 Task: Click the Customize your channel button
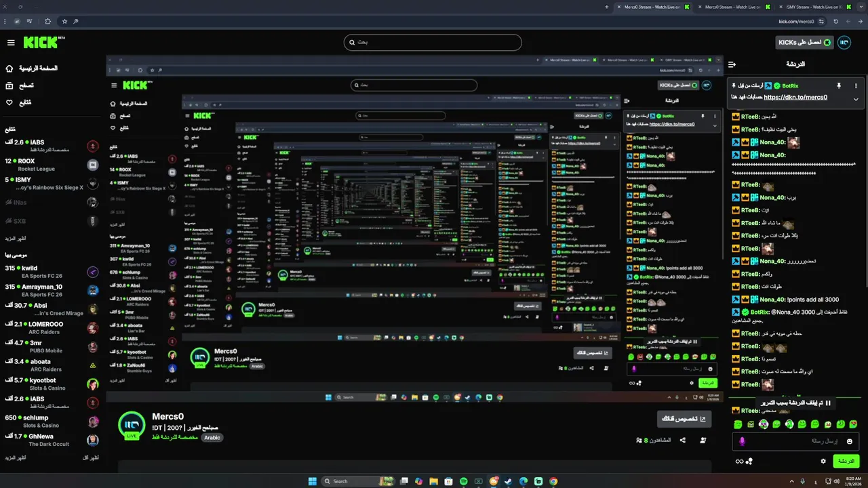[684, 419]
